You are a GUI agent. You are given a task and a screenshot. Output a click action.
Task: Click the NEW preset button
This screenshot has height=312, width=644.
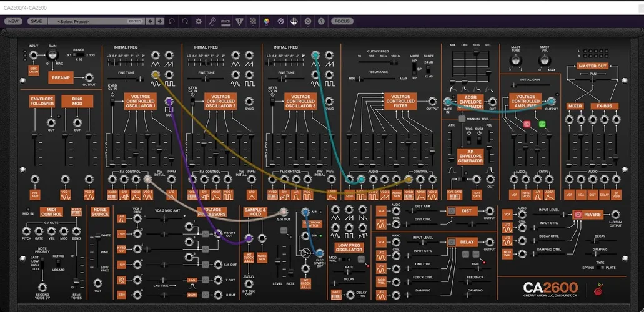coord(13,21)
